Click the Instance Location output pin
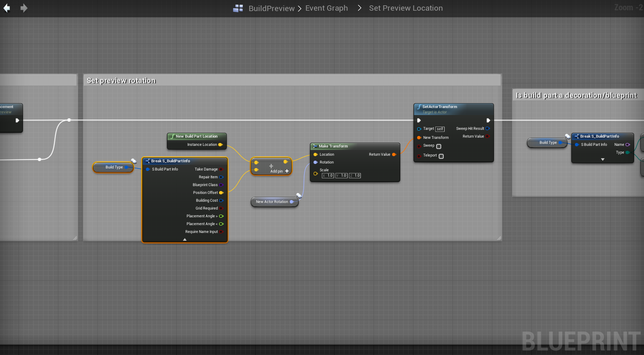Viewport: 644px width, 355px height. 221,145
